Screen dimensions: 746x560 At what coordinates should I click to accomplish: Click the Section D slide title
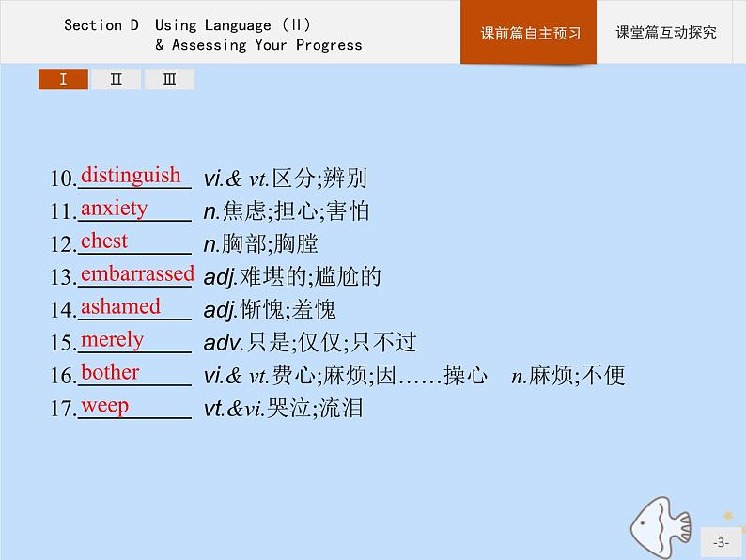213,34
